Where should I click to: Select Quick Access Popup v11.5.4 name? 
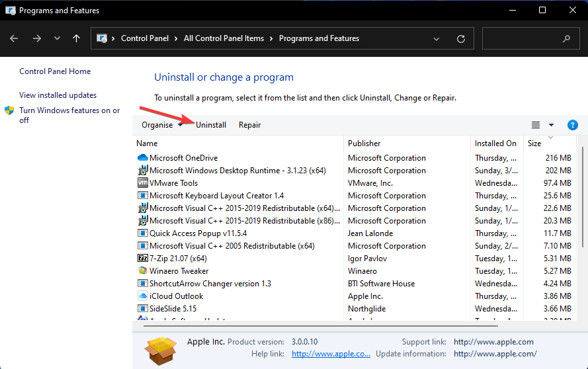coord(198,233)
